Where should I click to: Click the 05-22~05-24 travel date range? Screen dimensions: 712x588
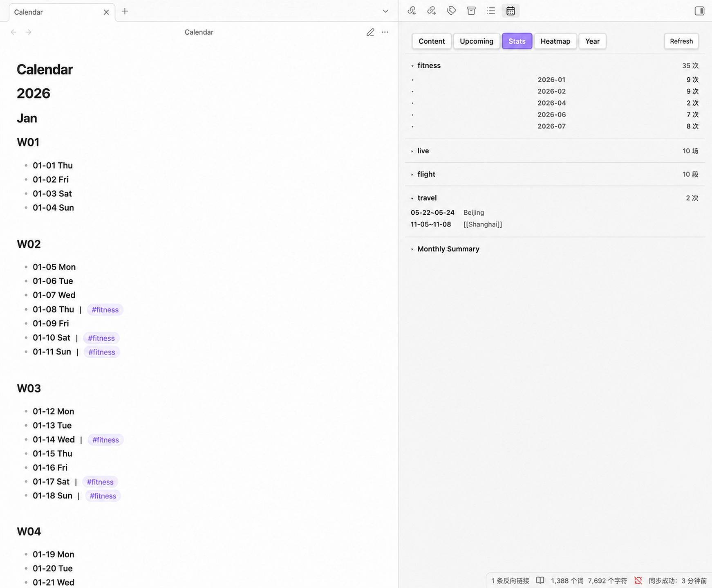tap(432, 213)
